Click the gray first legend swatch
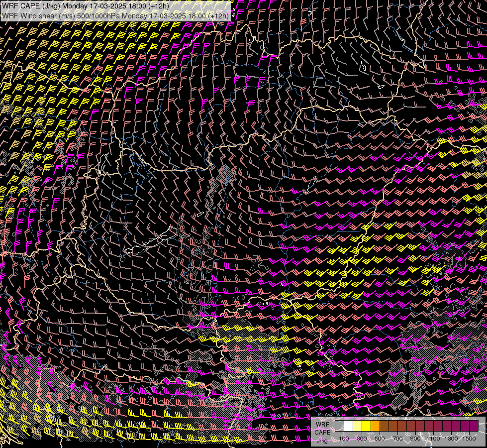This screenshot has width=487, height=448. click(339, 426)
